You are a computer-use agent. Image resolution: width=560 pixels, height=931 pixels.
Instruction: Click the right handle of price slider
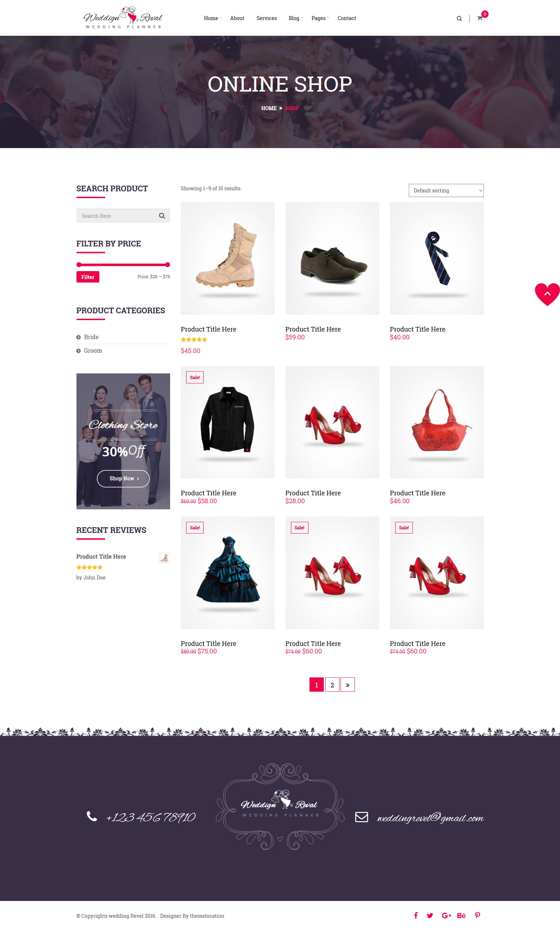(x=168, y=264)
